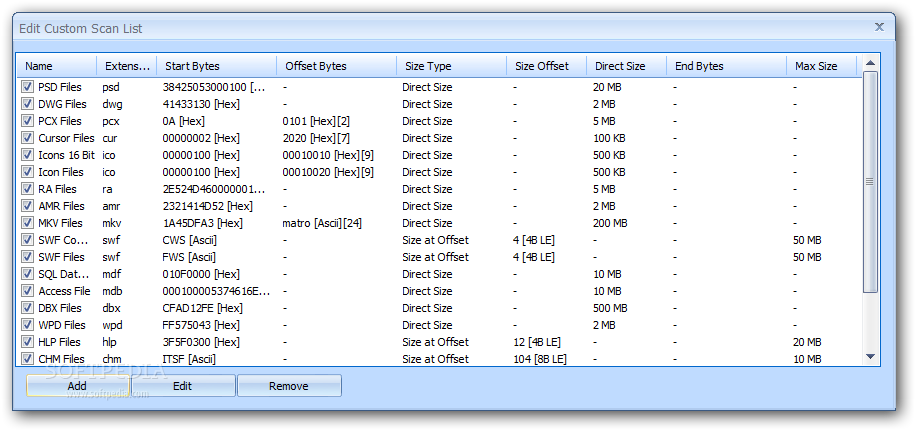916x431 pixels.
Task: Disable the Cursor Files entry checkbox
Action: pyautogui.click(x=27, y=138)
